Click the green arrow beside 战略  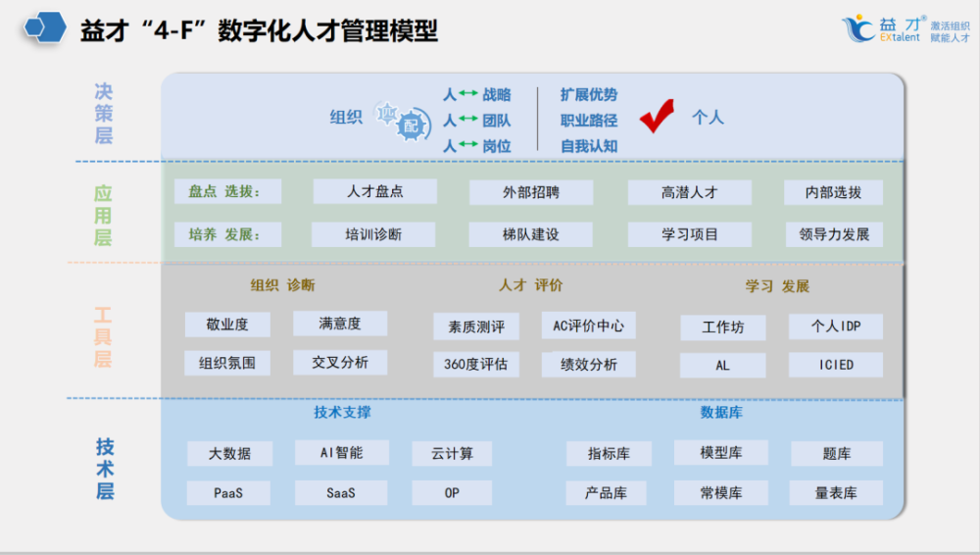[x=467, y=93]
